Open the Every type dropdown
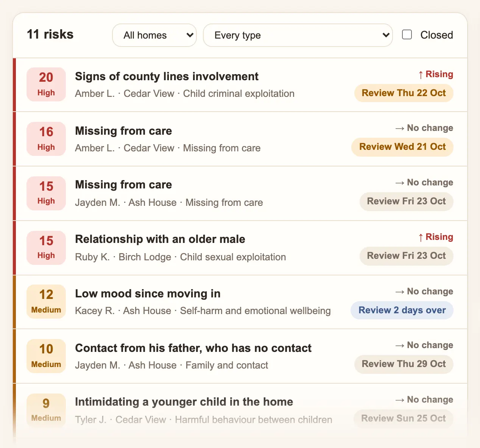480x448 pixels. tap(298, 35)
